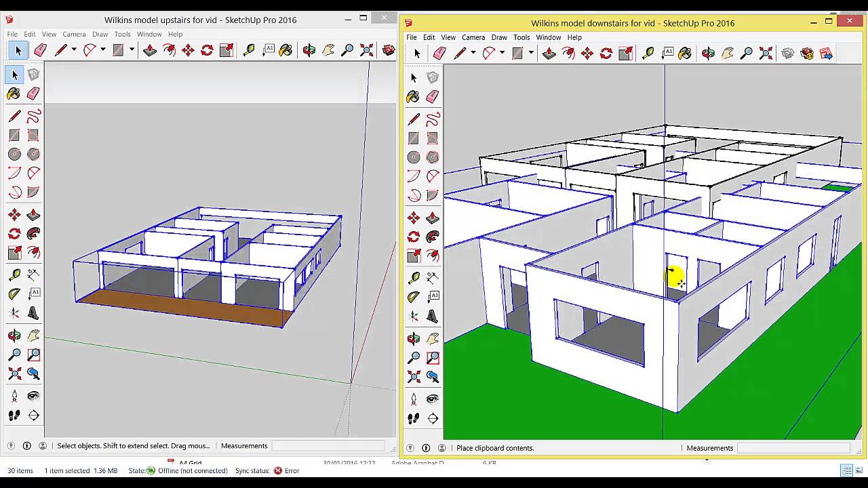Click Offline (not connected) state text

193,470
